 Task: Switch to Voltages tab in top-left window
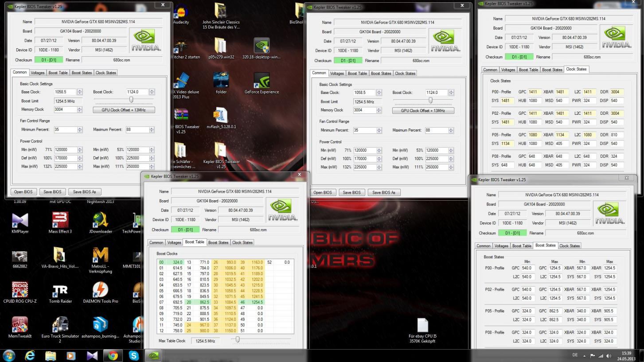38,73
